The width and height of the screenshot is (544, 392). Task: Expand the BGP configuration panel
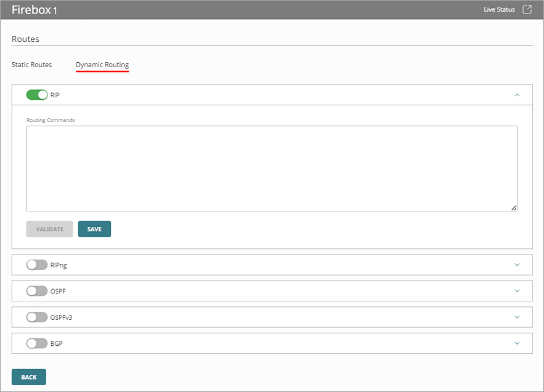coord(518,343)
